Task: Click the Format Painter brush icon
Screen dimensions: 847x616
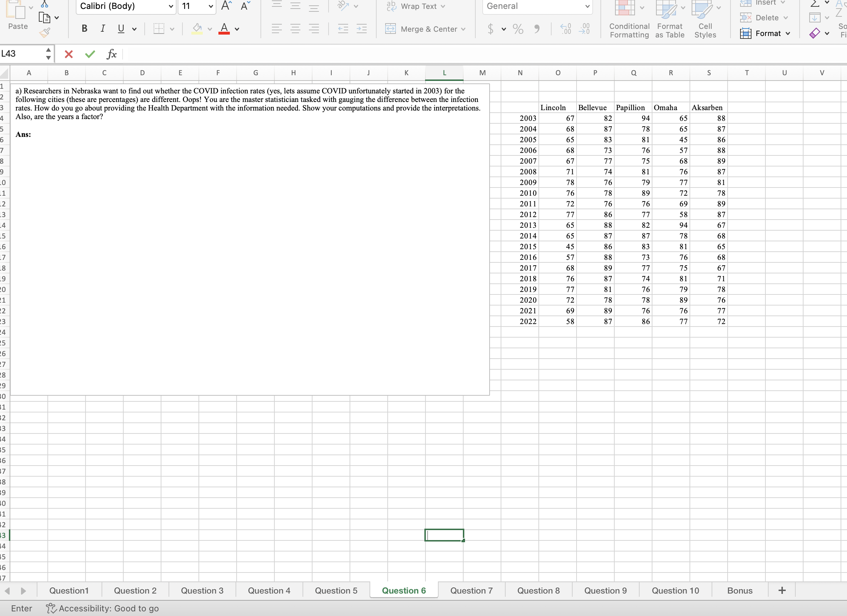Action: tap(45, 33)
